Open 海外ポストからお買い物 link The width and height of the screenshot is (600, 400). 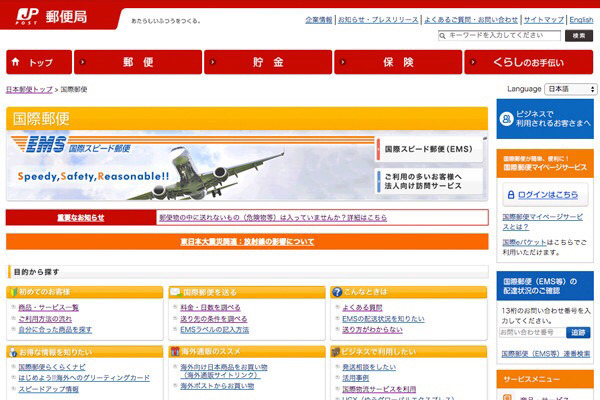pyautogui.click(x=217, y=386)
